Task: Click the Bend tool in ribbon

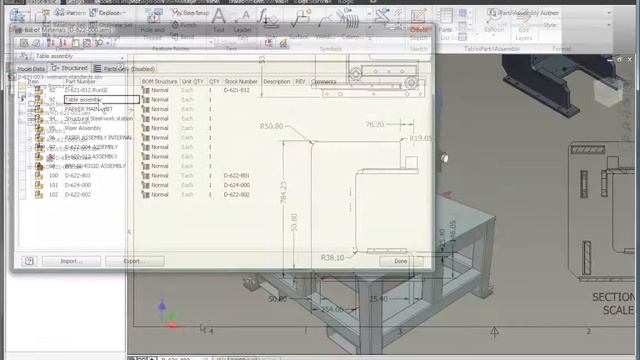Action: [x=182, y=37]
